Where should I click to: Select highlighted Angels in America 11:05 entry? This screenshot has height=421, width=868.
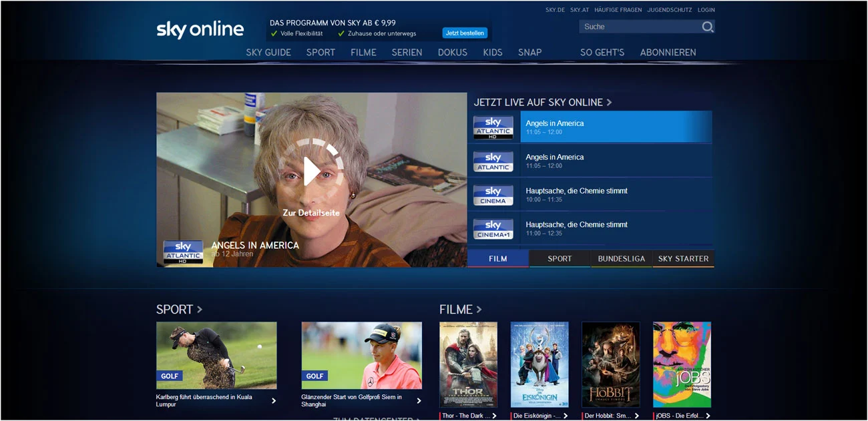(616, 127)
